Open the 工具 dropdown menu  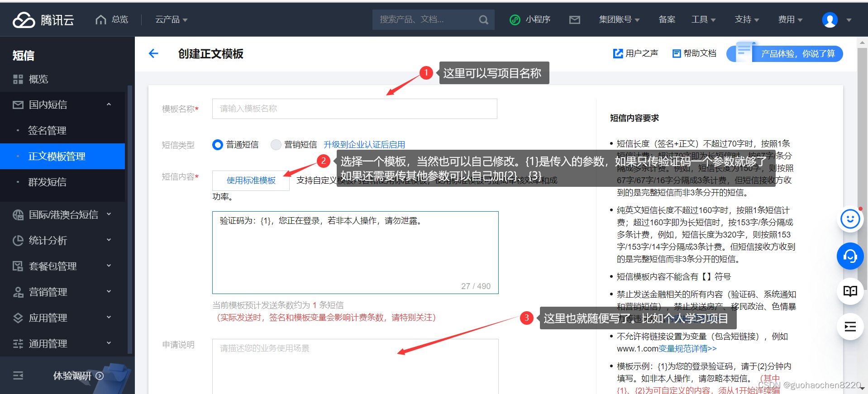click(x=703, y=19)
